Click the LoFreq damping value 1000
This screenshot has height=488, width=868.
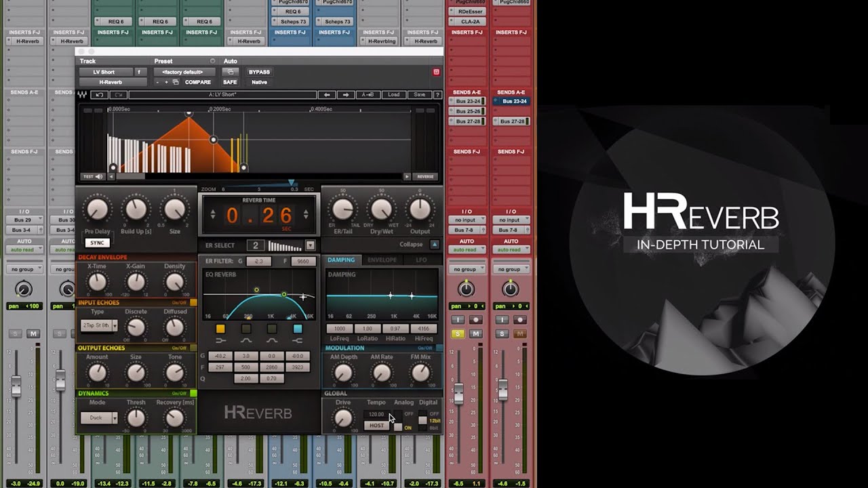(340, 329)
